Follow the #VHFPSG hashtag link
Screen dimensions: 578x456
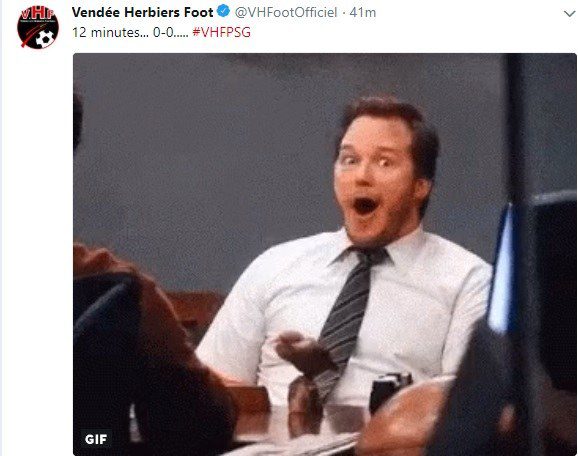point(221,32)
